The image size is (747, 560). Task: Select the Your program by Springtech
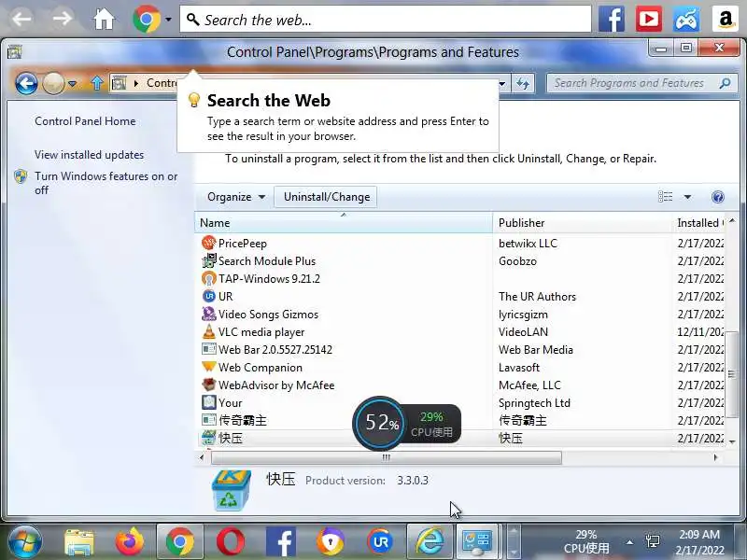click(462, 403)
